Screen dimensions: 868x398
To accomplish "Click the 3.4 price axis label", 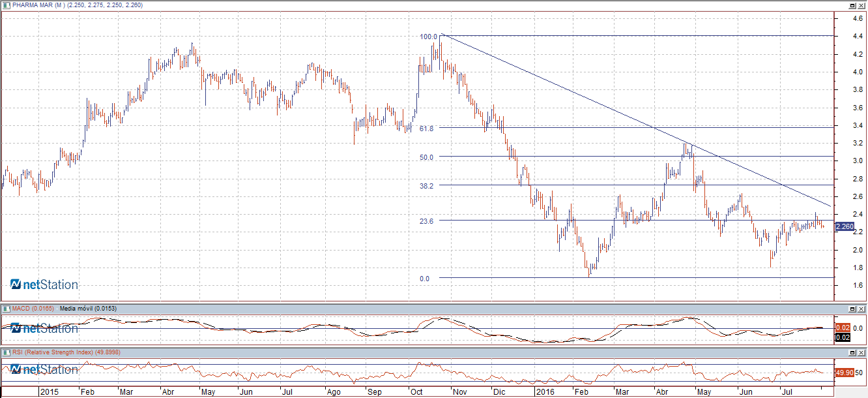I will pyautogui.click(x=858, y=125).
